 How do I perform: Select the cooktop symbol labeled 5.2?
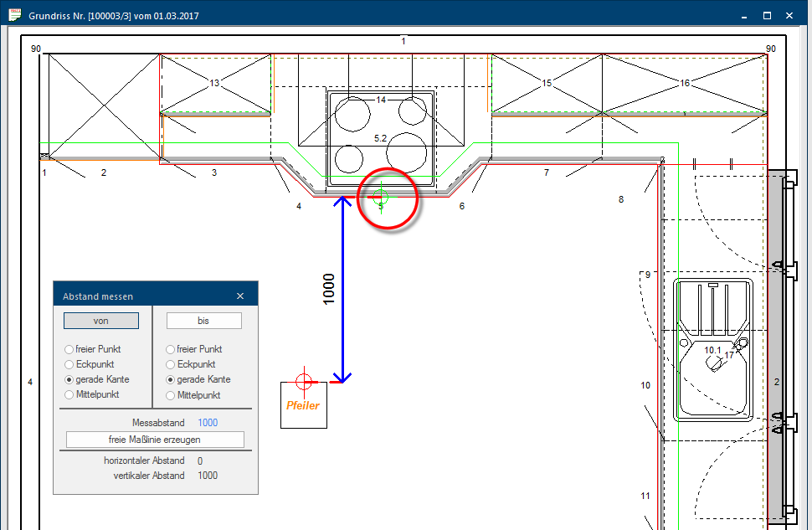coord(381,138)
